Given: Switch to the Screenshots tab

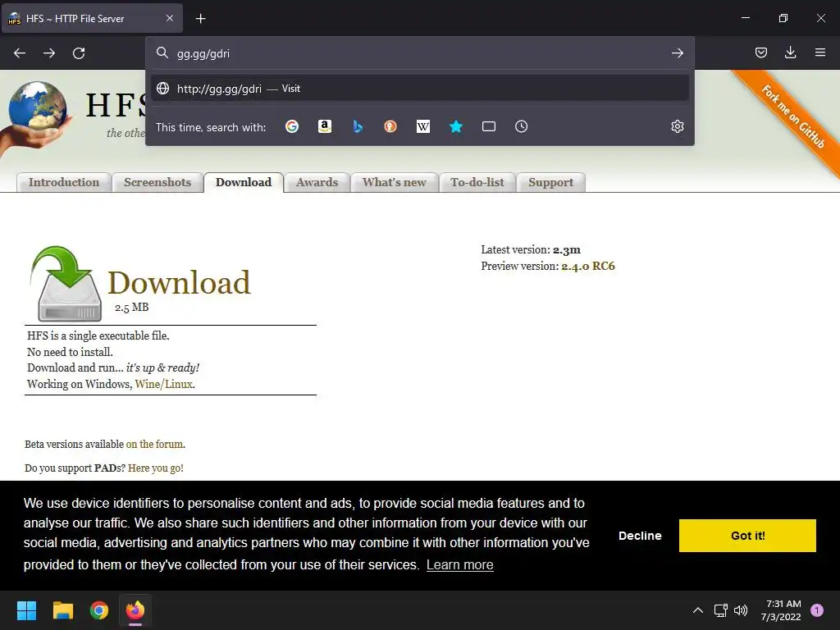Looking at the screenshot, I should coord(157,182).
